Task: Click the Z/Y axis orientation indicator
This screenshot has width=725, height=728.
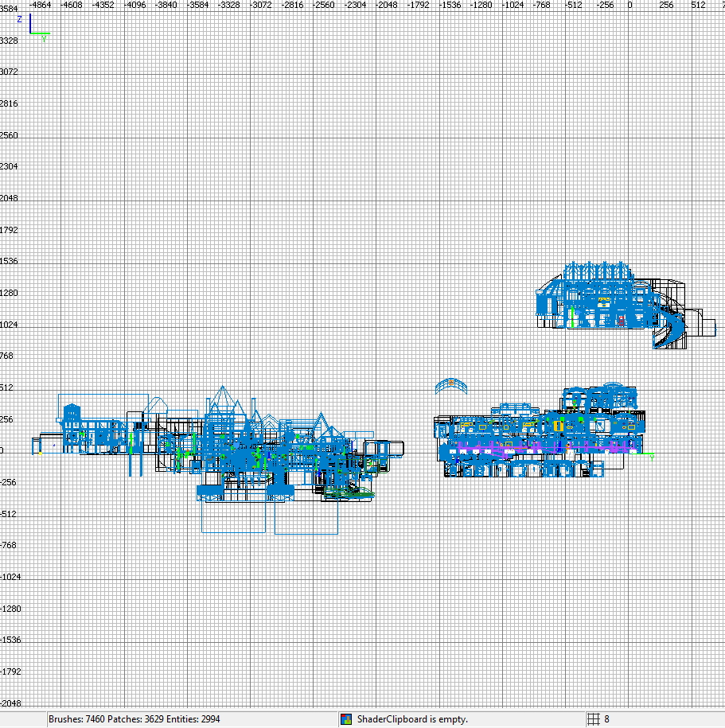Action: coord(33,27)
